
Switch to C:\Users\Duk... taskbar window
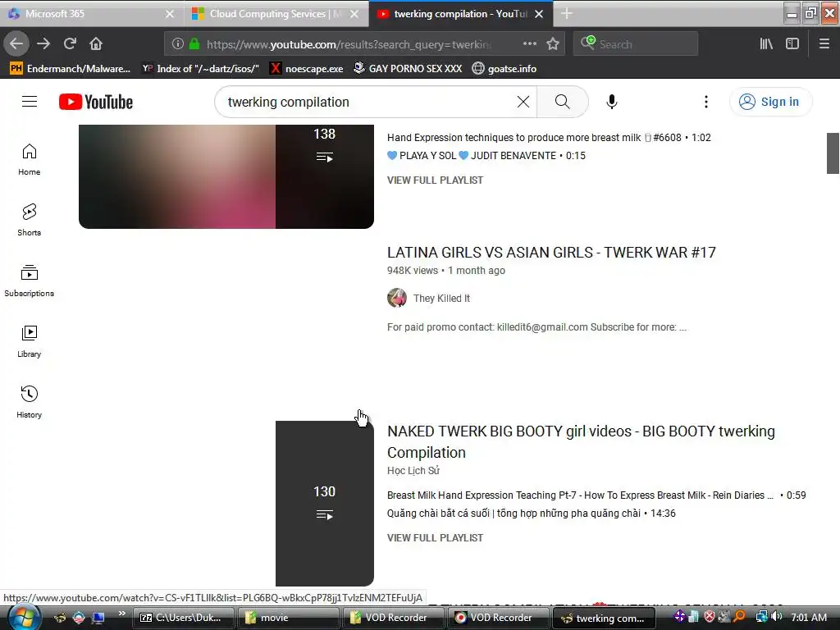[x=183, y=618]
